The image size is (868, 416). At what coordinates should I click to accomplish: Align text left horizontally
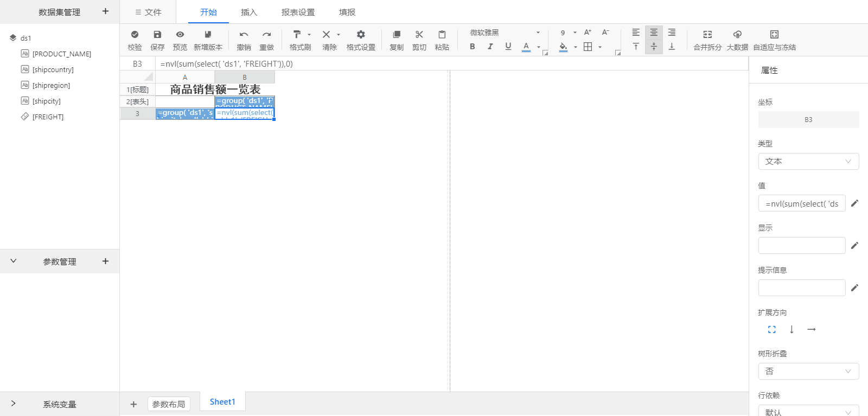pos(636,33)
